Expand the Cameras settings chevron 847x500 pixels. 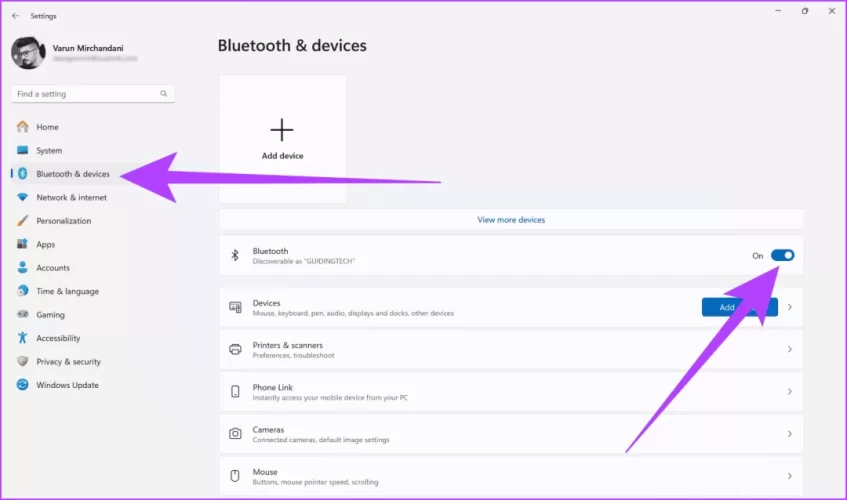click(x=790, y=434)
